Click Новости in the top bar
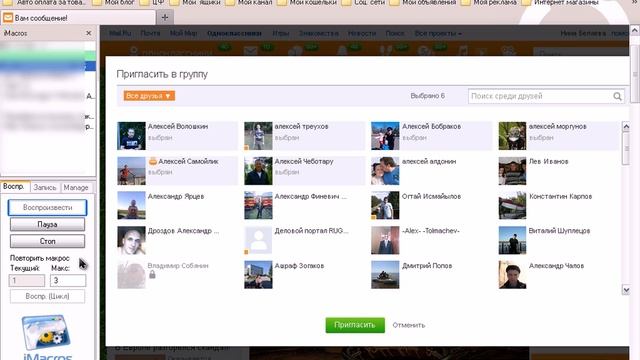The height and width of the screenshot is (360, 640). [362, 33]
